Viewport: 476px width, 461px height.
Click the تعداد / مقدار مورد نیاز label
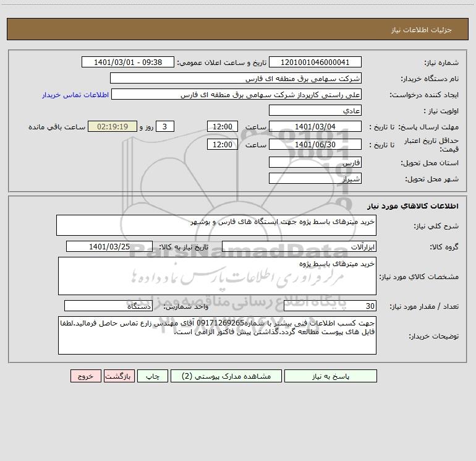pos(424,306)
